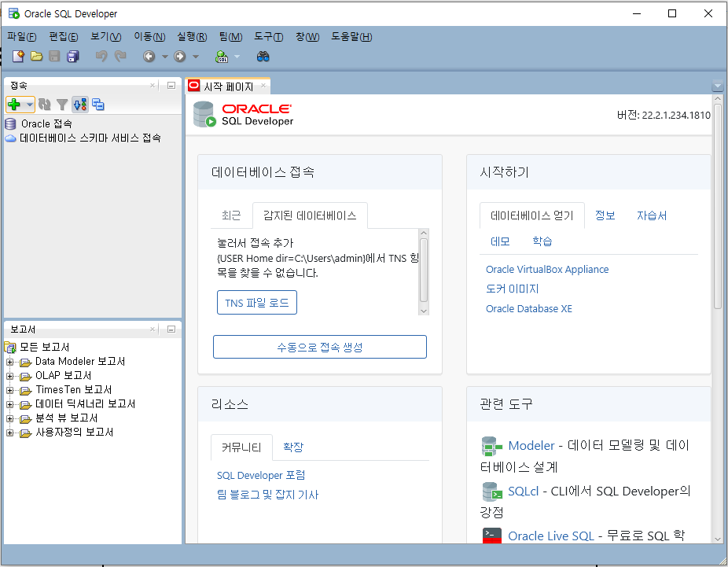Screen dimensions: 728x567
Task: Open the SQL Worksheet dropdown arrow
Action: tap(237, 57)
